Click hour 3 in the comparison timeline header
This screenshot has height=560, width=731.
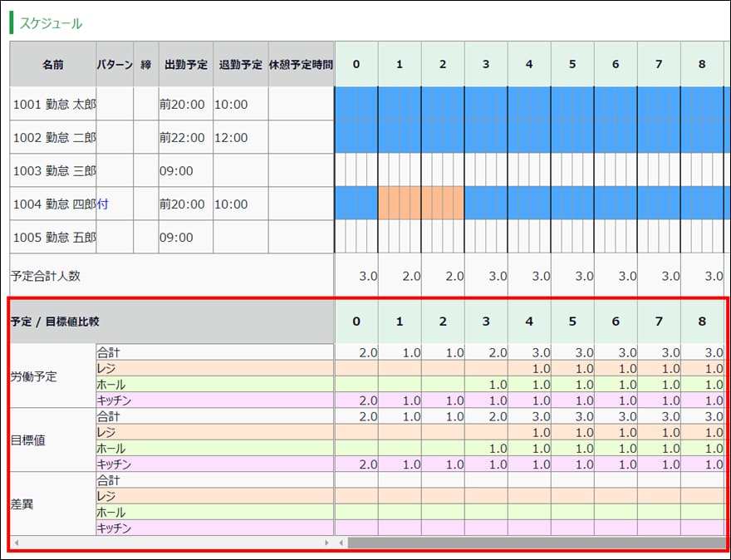[486, 322]
